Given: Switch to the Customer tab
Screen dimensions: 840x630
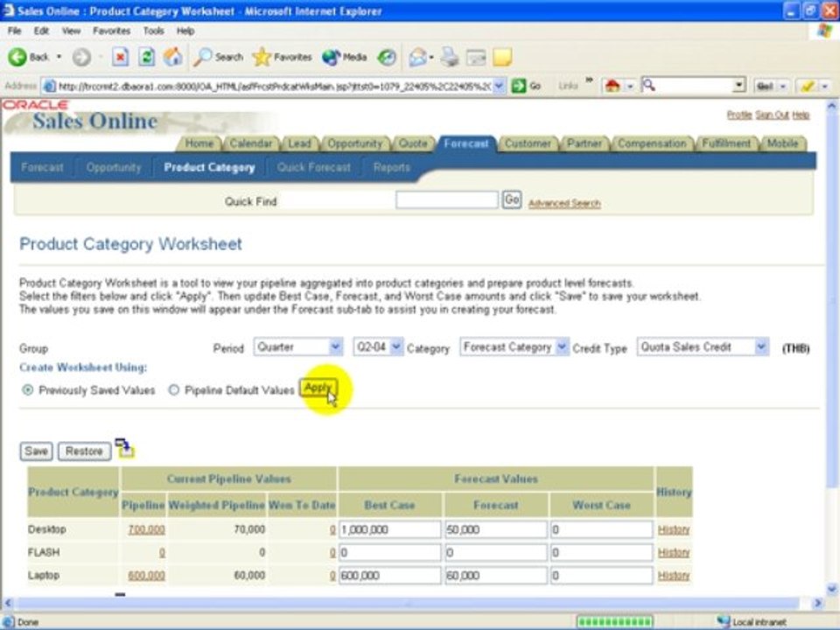Looking at the screenshot, I should [528, 143].
